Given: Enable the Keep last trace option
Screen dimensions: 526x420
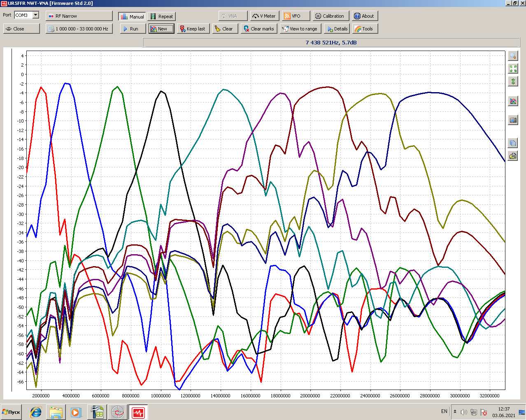Looking at the screenshot, I should (x=192, y=29).
